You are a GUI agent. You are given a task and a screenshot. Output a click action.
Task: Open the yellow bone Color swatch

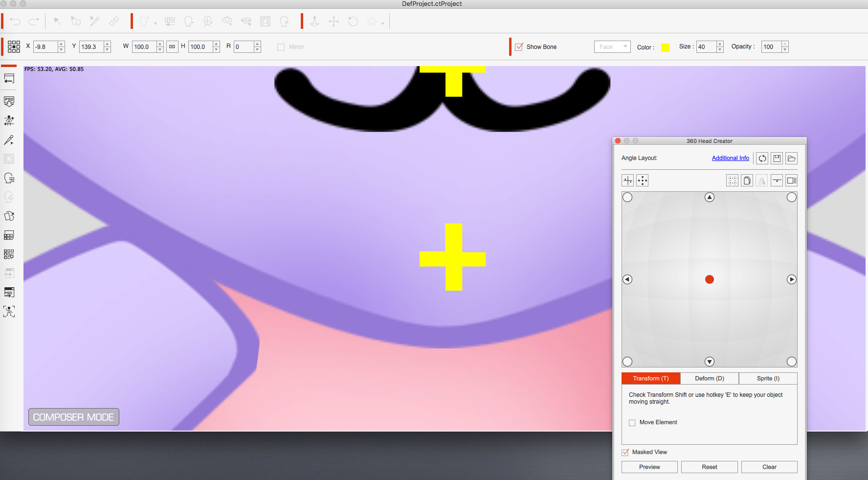coord(665,47)
